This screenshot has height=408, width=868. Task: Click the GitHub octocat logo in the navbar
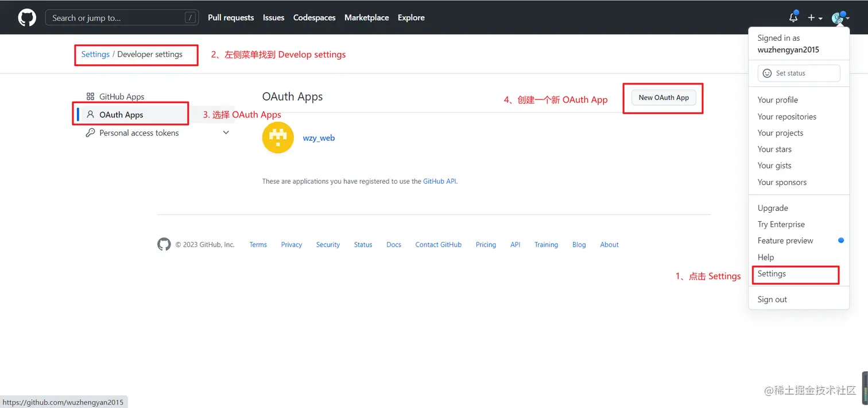(x=26, y=17)
